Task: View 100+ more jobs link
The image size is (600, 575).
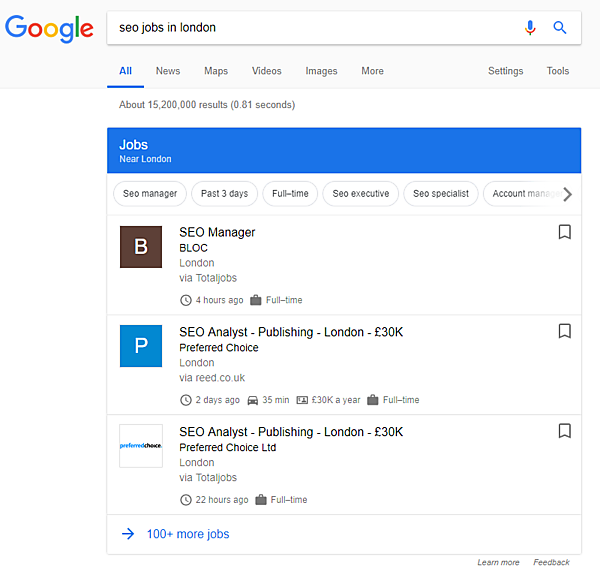Action: 188,534
